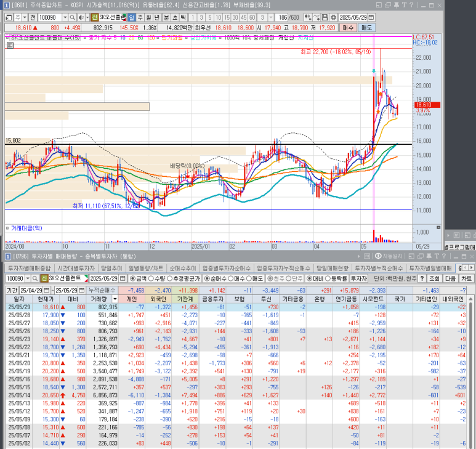This screenshot has height=449, width=476.
Task: Open the chart settings gear icon
Action: [x=333, y=18]
